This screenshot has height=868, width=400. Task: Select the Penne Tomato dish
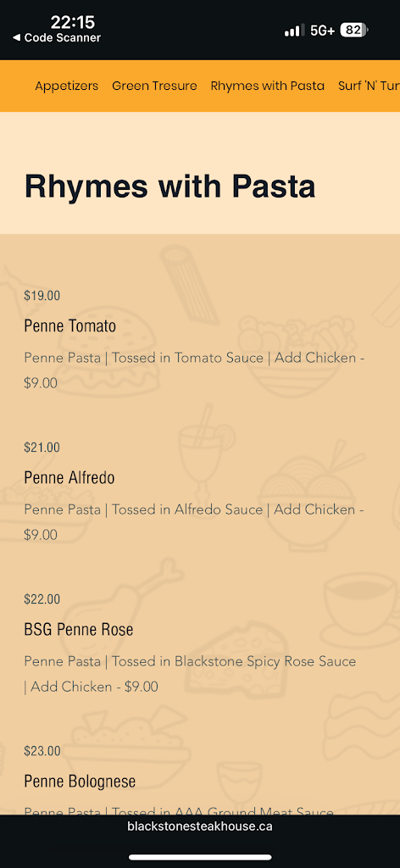coord(69,326)
